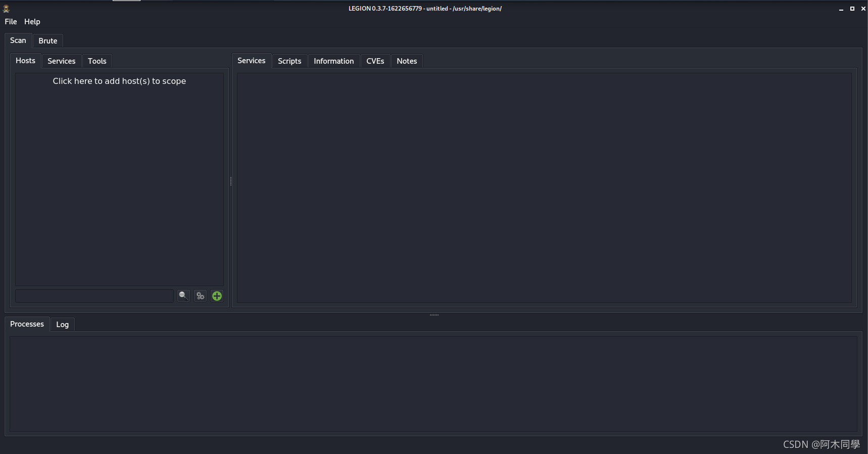Click the horizontal splitter handle above Processes
The width and height of the screenshot is (868, 454).
pos(434,315)
